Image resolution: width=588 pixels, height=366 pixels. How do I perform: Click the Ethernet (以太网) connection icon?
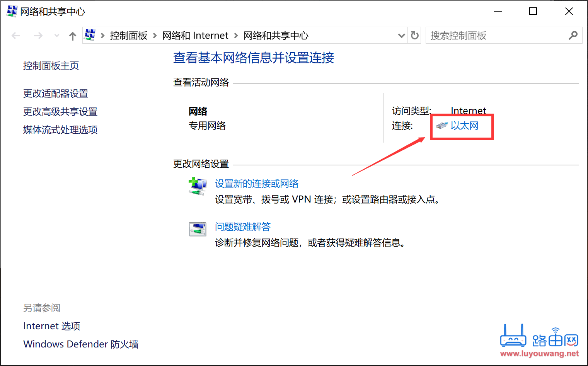441,126
